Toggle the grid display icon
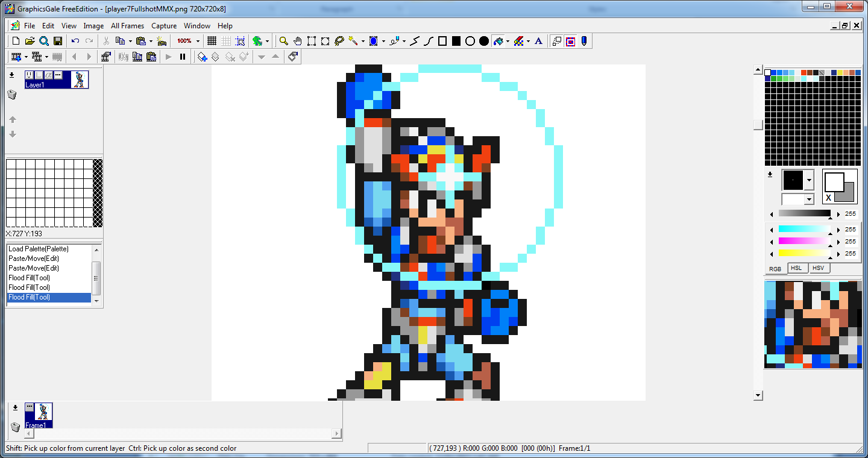868x458 pixels. point(212,41)
